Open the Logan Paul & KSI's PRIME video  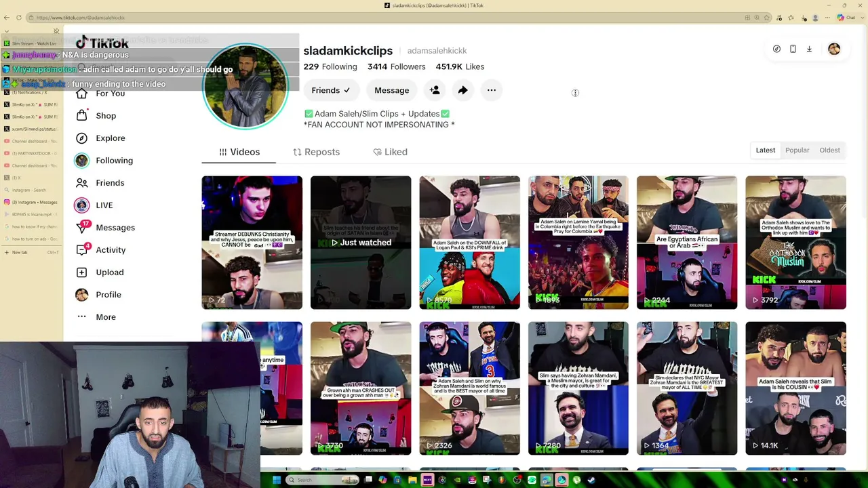coord(469,243)
